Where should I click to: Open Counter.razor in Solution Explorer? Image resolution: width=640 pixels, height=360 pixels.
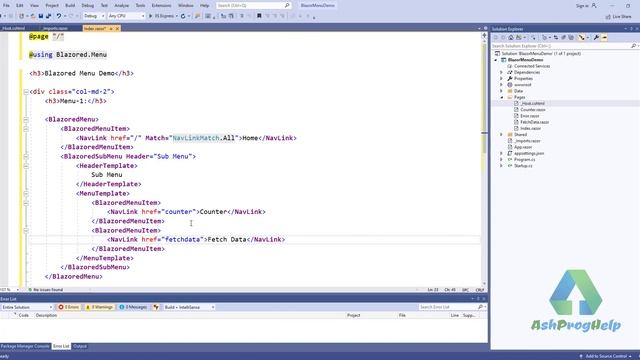533,110
